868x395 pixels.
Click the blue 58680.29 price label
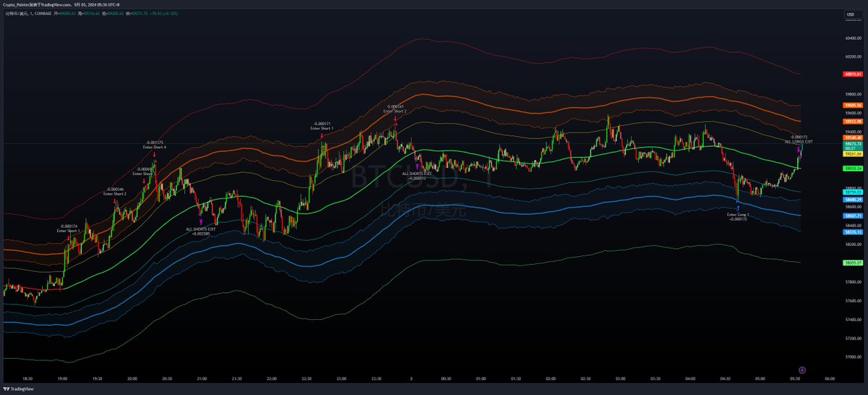[854, 199]
